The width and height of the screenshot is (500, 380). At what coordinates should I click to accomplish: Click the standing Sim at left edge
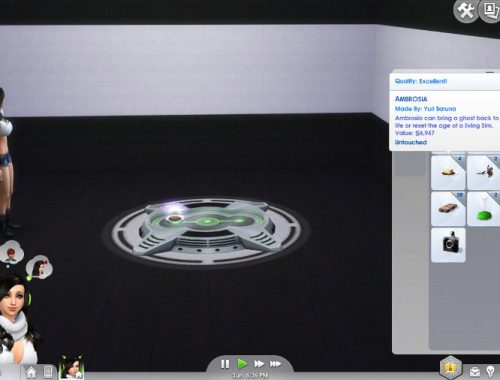pos(6,163)
